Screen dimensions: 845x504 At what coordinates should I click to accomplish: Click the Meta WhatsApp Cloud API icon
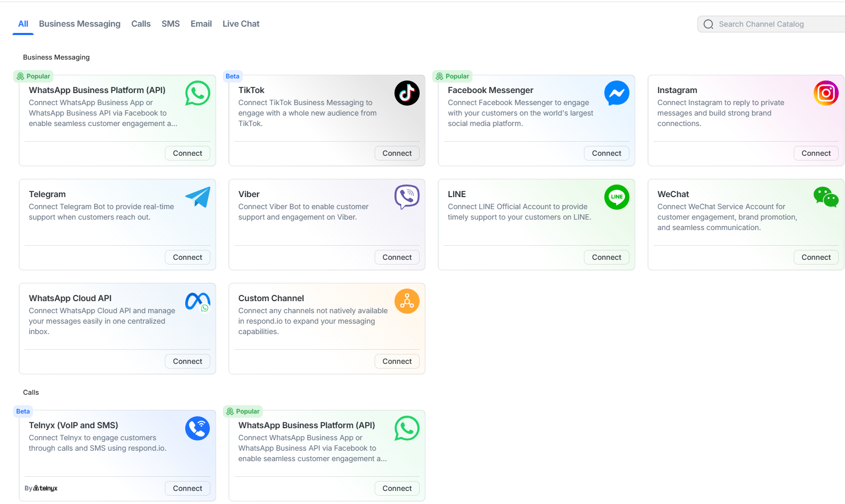tap(198, 301)
